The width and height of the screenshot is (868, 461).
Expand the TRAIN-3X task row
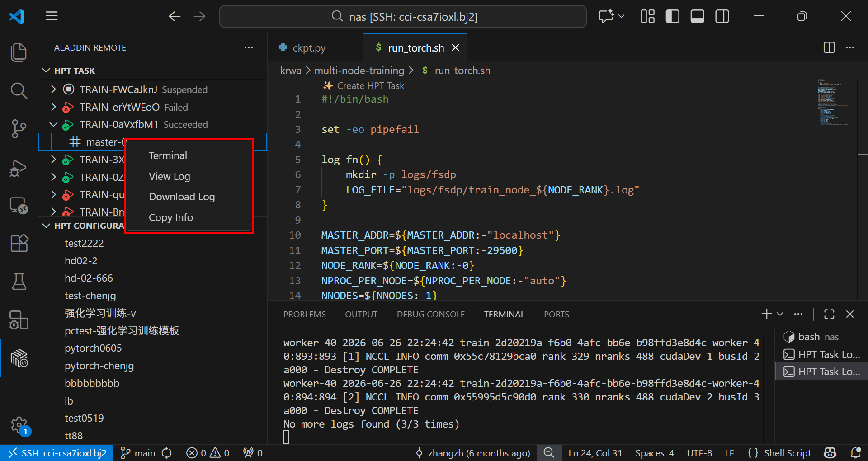point(53,160)
